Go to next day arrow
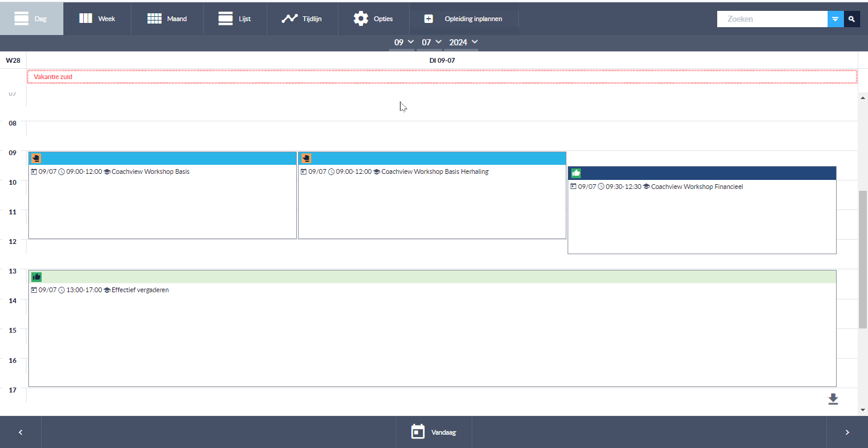The width and height of the screenshot is (868, 448). (x=847, y=432)
